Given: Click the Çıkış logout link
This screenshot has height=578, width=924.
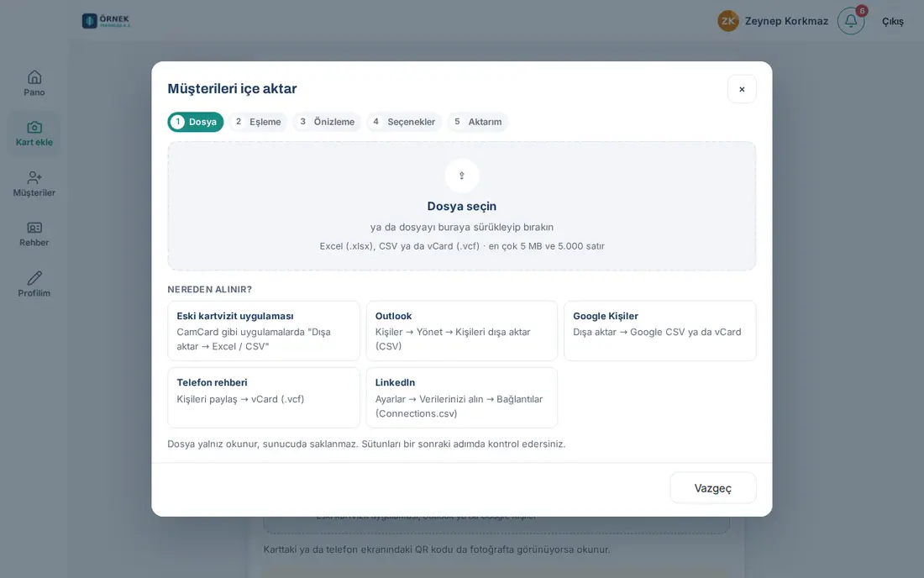Looking at the screenshot, I should click(892, 21).
